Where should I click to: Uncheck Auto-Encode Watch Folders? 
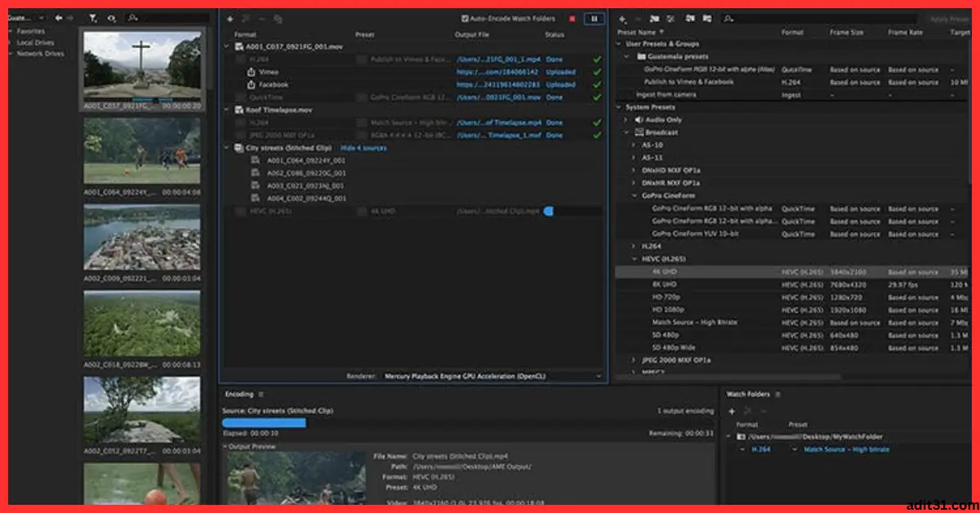pos(465,17)
